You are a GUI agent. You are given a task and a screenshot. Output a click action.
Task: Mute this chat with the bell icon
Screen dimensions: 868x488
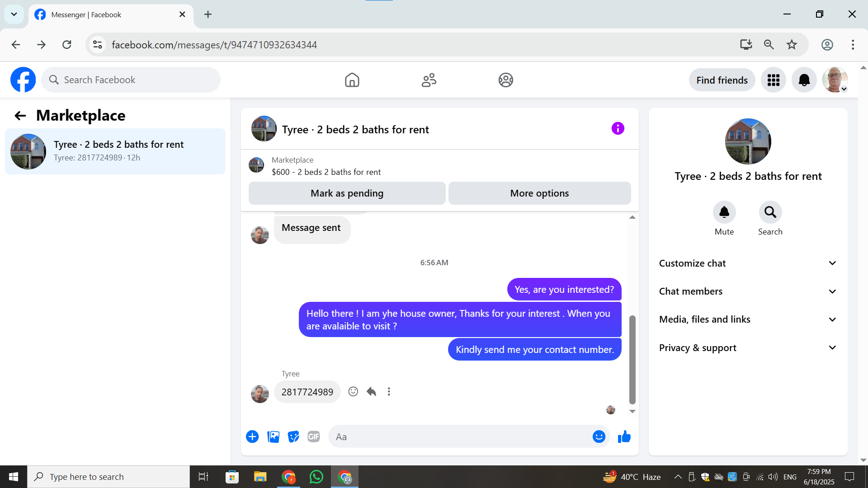pyautogui.click(x=724, y=212)
